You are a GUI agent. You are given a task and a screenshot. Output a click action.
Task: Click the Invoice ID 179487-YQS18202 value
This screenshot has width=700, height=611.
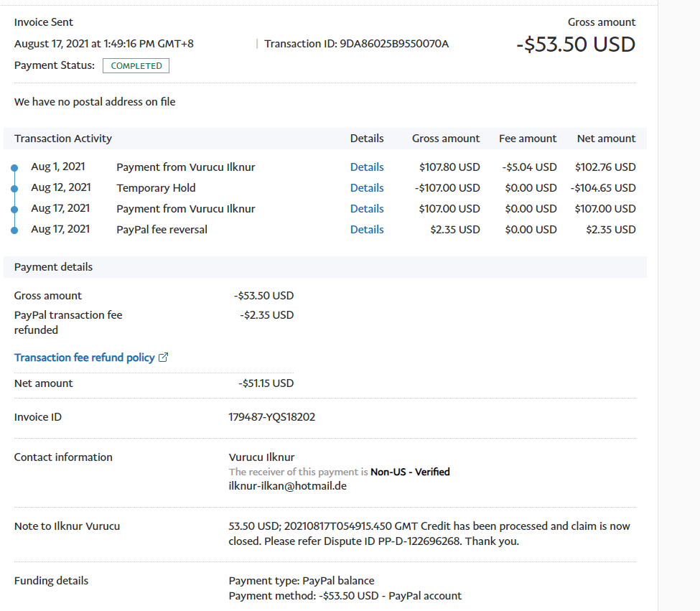tap(271, 417)
